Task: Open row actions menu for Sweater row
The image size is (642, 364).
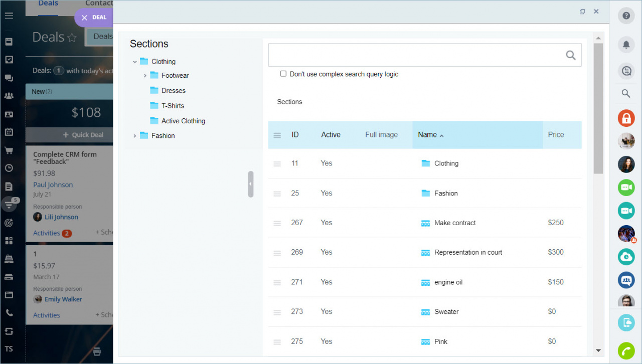Action: (277, 312)
